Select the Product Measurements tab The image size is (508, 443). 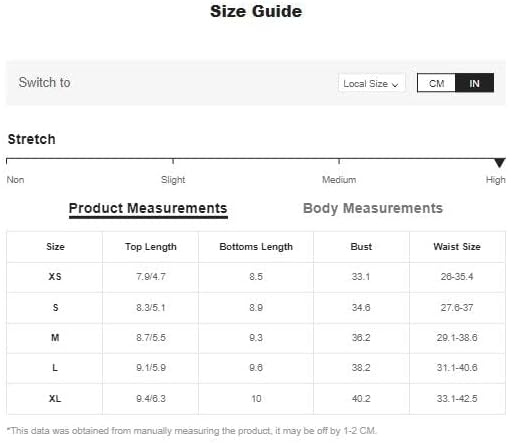tap(148, 209)
